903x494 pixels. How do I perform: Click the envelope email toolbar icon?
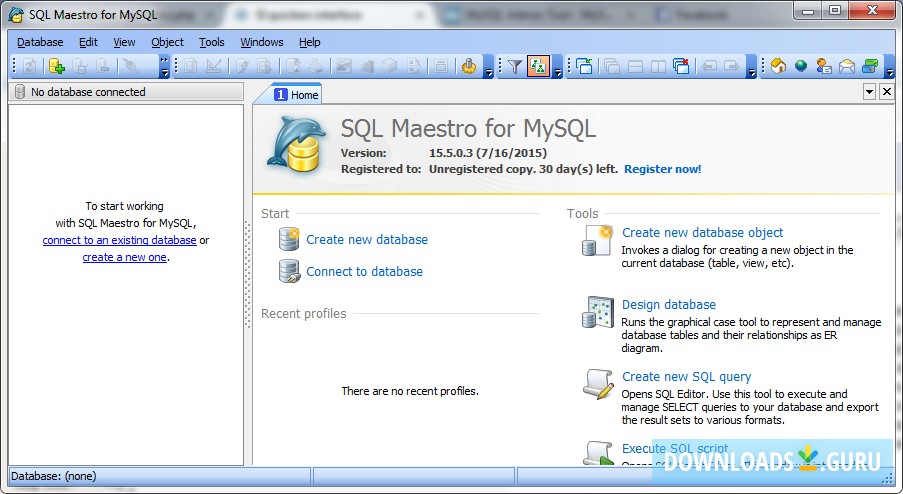pos(847,66)
